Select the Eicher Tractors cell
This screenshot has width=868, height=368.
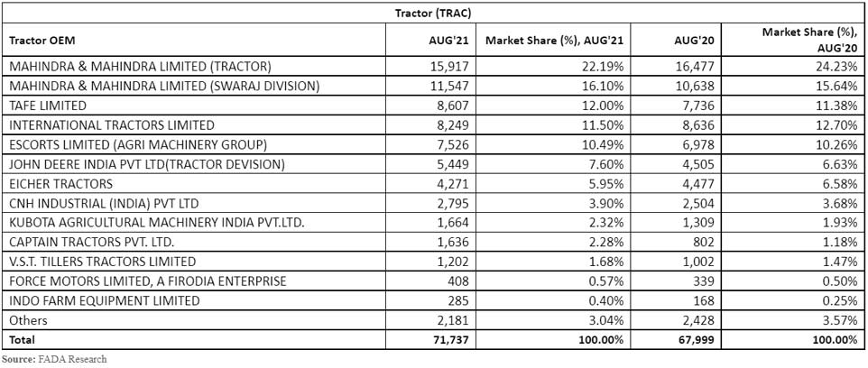point(56,183)
